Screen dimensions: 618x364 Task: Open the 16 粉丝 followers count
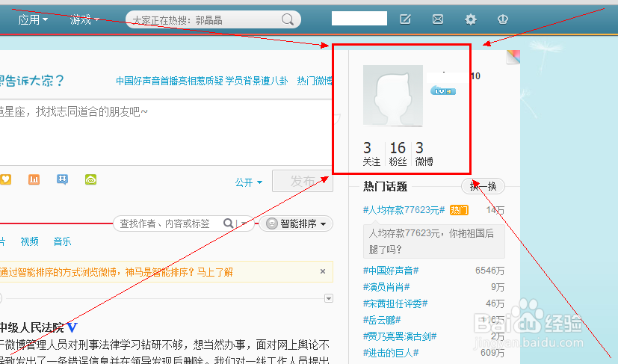tap(398, 154)
